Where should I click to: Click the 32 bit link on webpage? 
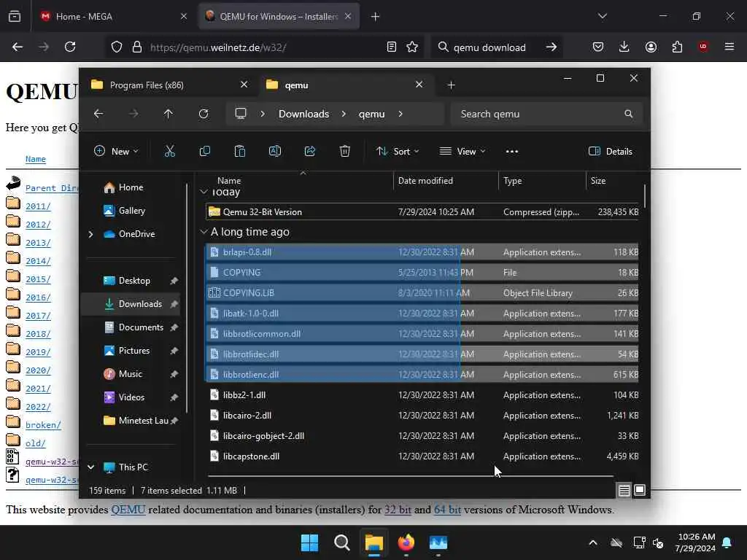pyautogui.click(x=398, y=510)
